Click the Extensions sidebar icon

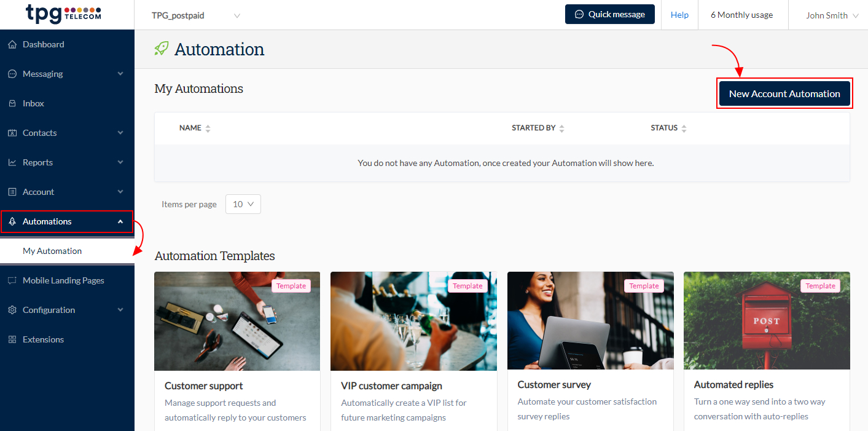point(12,339)
